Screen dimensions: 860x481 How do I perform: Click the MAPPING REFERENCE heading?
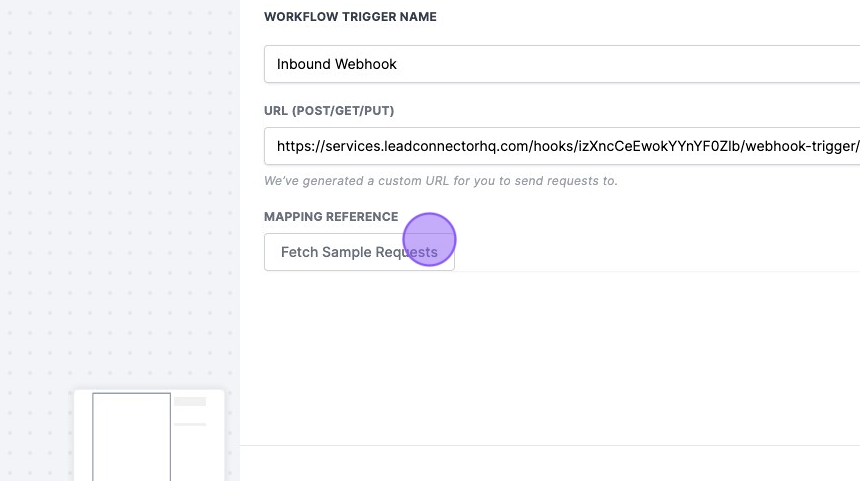pos(331,217)
